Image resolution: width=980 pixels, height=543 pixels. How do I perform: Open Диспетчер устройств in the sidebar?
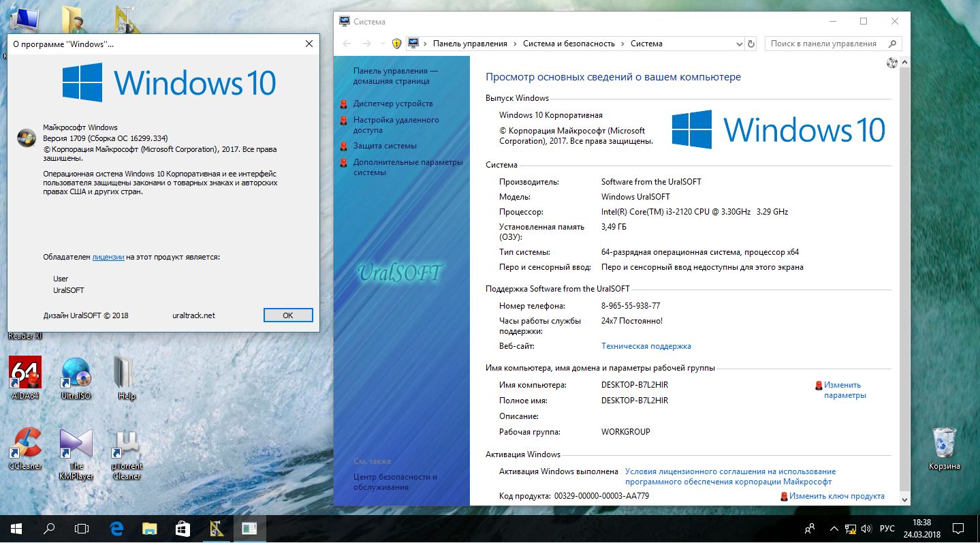(392, 104)
